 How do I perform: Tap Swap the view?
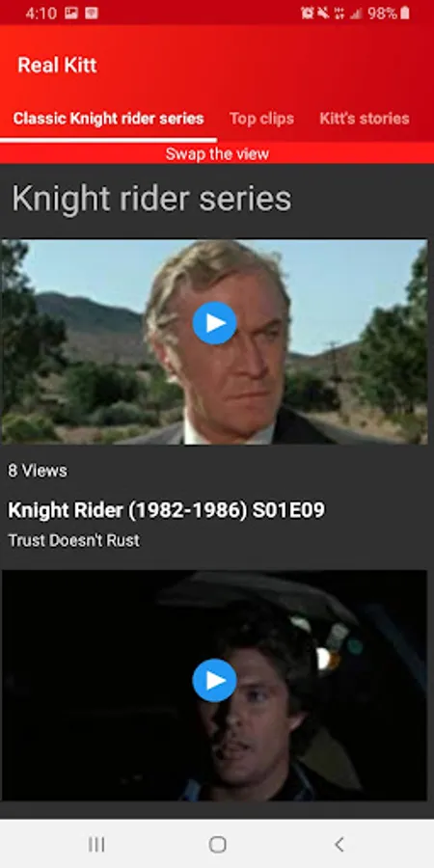(x=217, y=154)
